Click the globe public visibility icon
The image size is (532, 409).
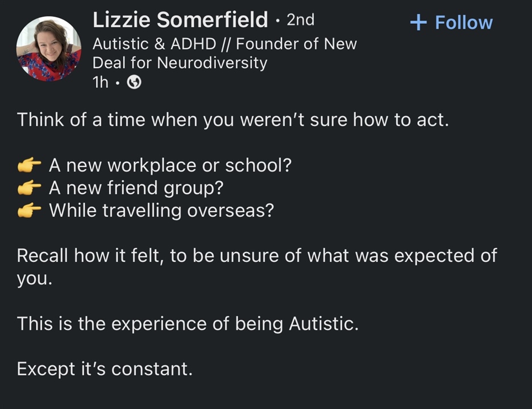click(x=134, y=83)
